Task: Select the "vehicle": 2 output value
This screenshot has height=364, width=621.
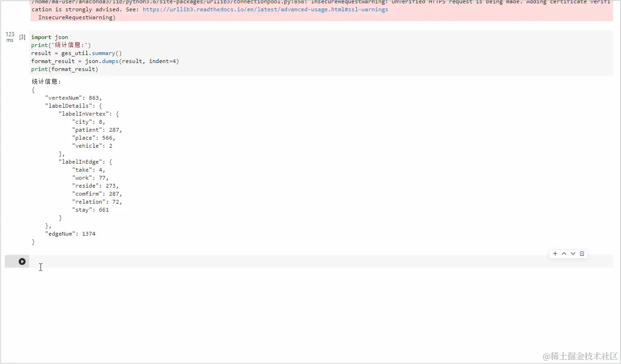Action: [x=92, y=146]
